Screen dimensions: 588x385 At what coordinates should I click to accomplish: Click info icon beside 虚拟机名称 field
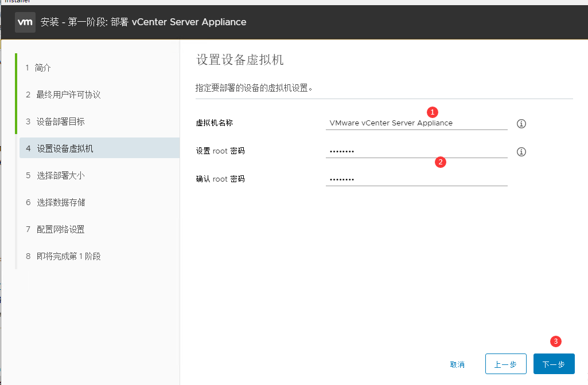click(521, 124)
